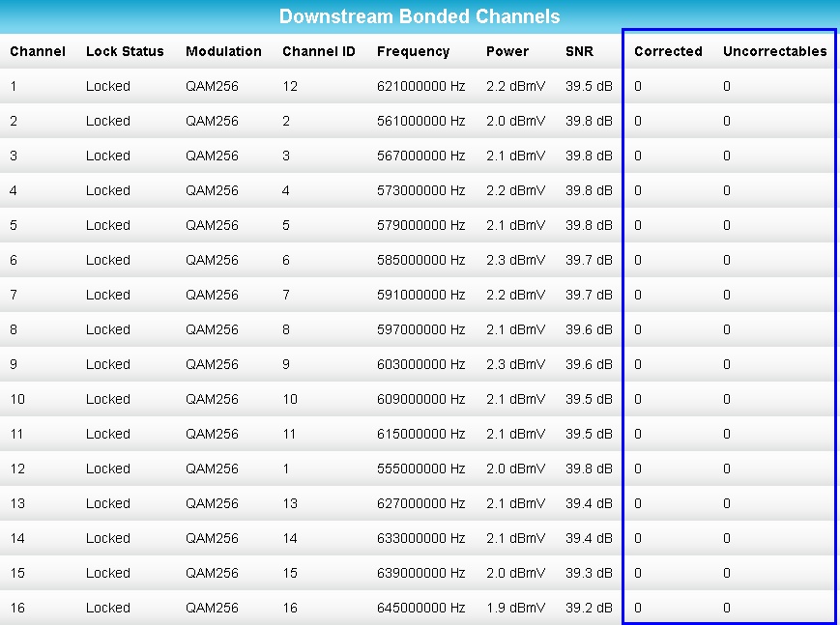Image resolution: width=840 pixels, height=625 pixels.
Task: Select the 555000000 Hz frequency on channel 12
Action: (x=422, y=469)
